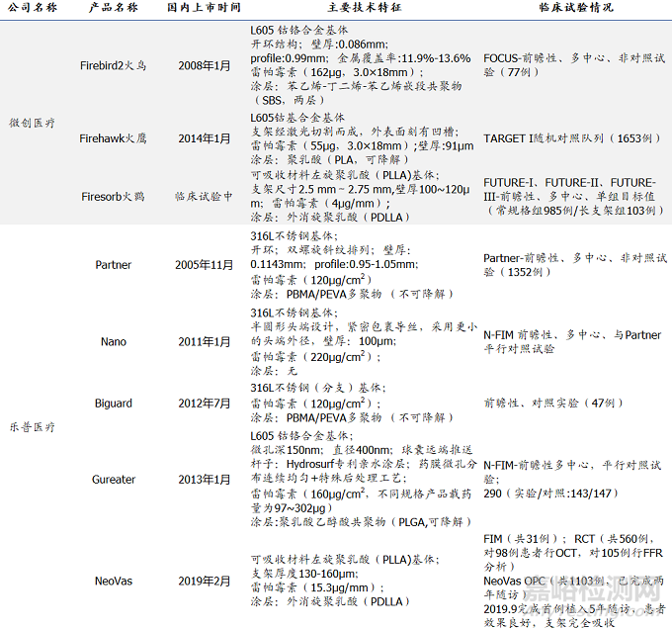Image resolution: width=672 pixels, height=629 pixels.
Task: Select launch date 2012年7月
Action: (x=204, y=404)
